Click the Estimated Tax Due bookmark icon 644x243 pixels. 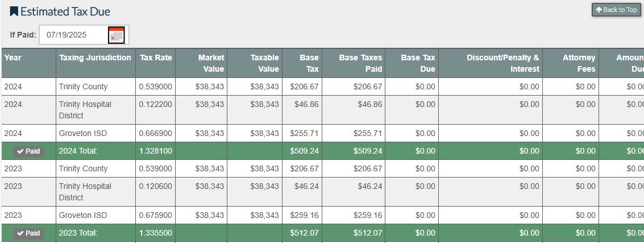click(14, 11)
